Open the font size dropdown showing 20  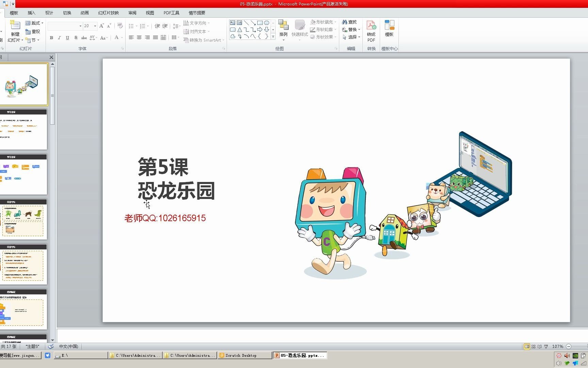coord(90,26)
